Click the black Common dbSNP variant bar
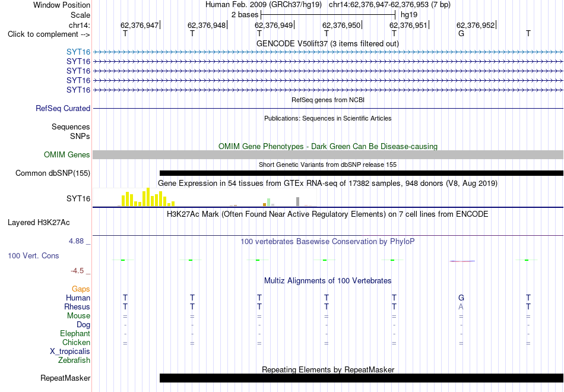564x392 pixels. (x=362, y=173)
